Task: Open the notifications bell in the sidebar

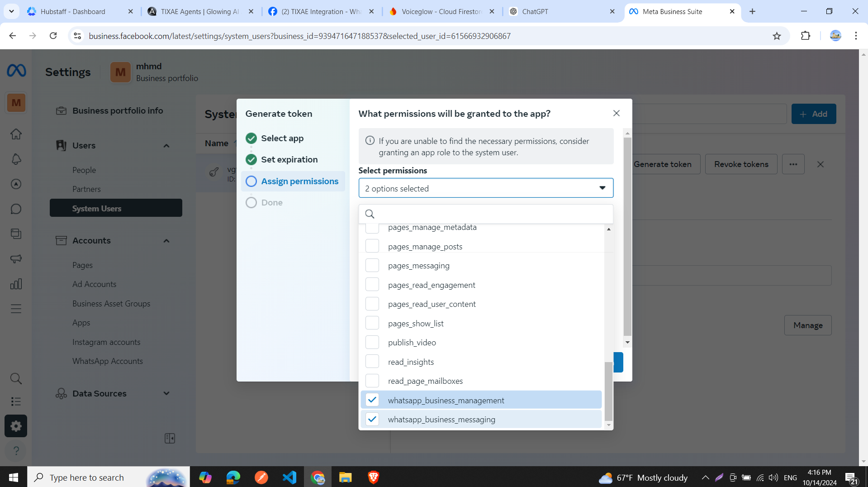Action: pyautogui.click(x=16, y=159)
